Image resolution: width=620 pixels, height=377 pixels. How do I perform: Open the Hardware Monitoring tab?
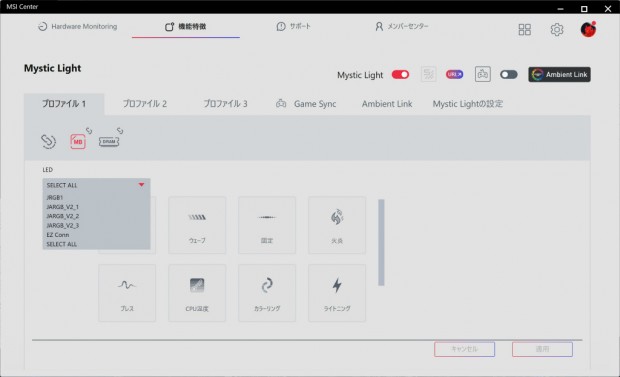point(78,27)
